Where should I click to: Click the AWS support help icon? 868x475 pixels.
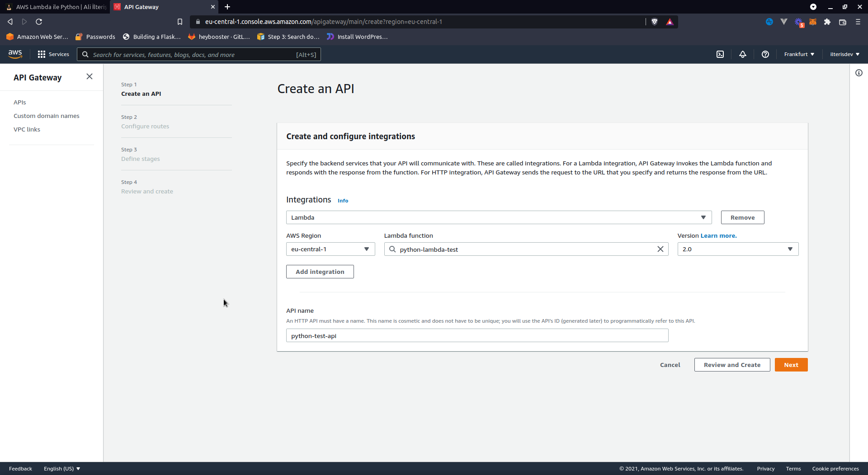tap(765, 54)
